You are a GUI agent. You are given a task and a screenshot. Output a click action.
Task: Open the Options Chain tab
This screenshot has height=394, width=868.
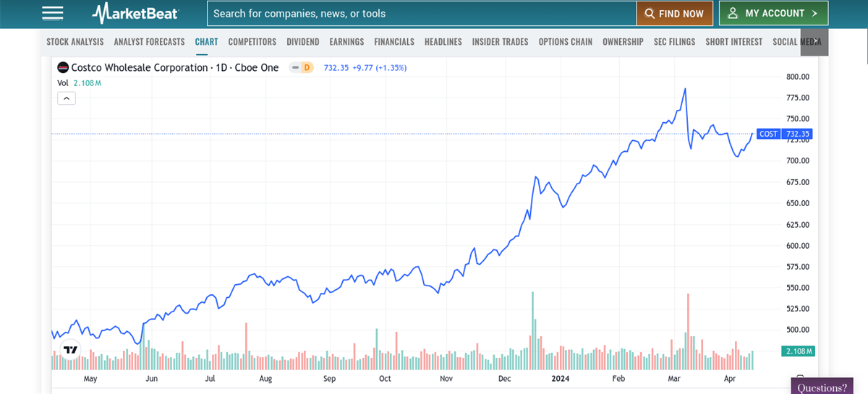(565, 42)
